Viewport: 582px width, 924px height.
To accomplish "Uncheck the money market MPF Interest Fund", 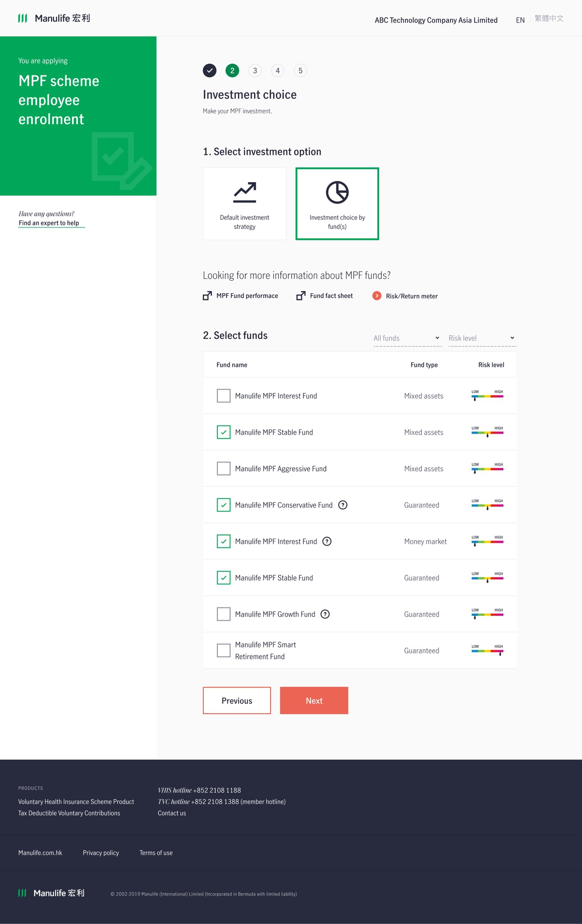I will [x=224, y=541].
